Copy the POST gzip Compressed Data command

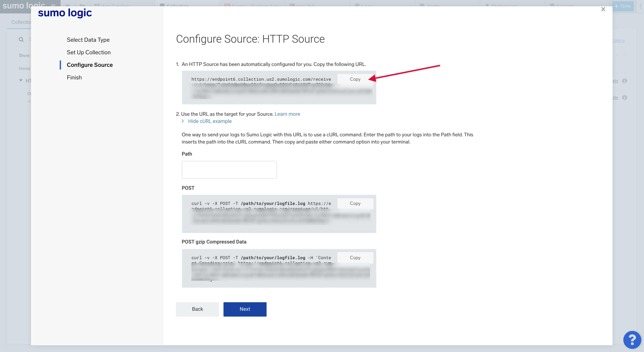pos(355,258)
